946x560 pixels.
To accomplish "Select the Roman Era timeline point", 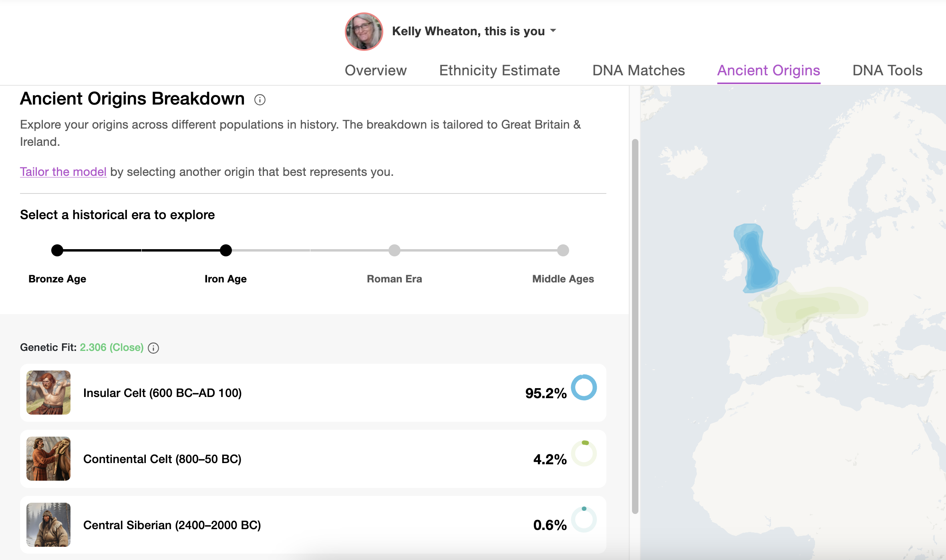I will pyautogui.click(x=395, y=250).
